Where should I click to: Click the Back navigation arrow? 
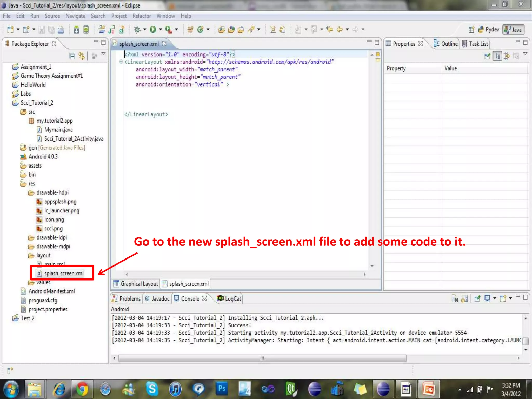(340, 29)
